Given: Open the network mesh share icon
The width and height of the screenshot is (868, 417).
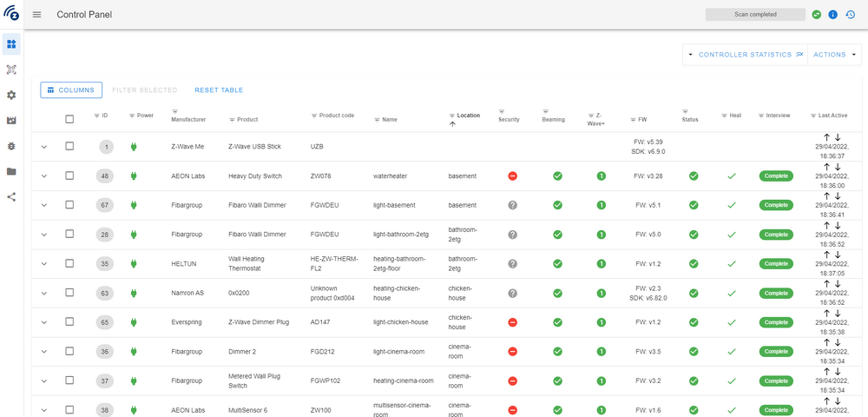Looking at the screenshot, I should click(11, 197).
